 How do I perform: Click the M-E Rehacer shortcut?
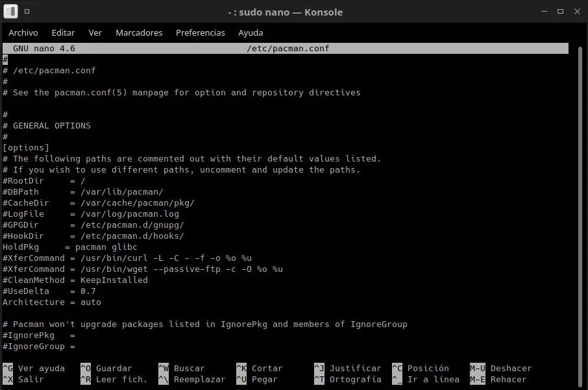coord(498,379)
